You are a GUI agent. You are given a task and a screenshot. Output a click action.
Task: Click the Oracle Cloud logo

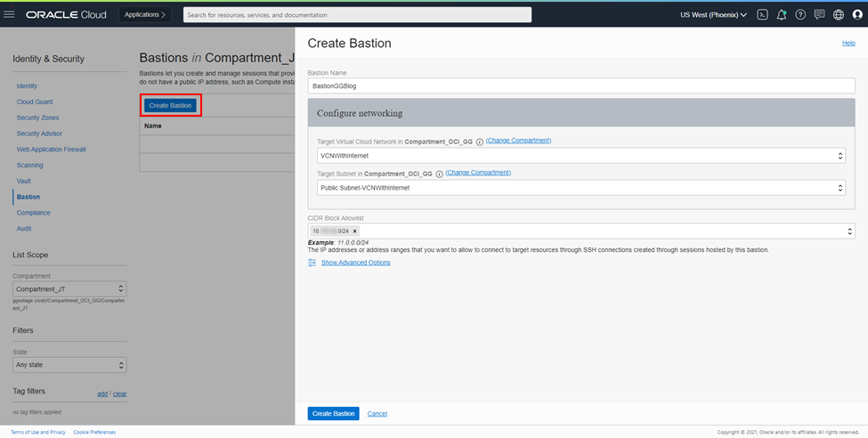(66, 15)
